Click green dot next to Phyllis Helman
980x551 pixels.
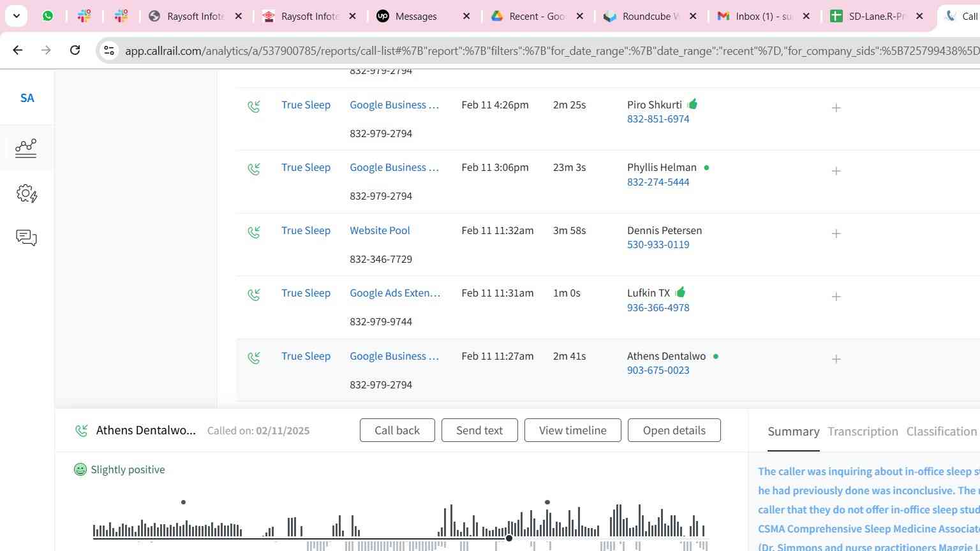(x=706, y=168)
